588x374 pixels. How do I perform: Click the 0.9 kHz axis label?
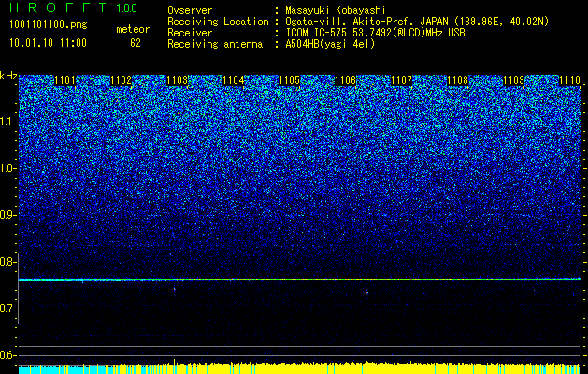7,215
